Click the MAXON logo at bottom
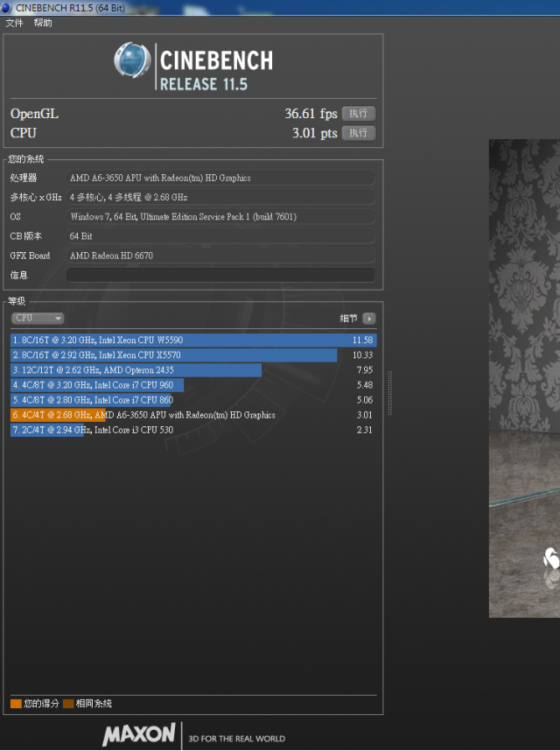 (139, 734)
